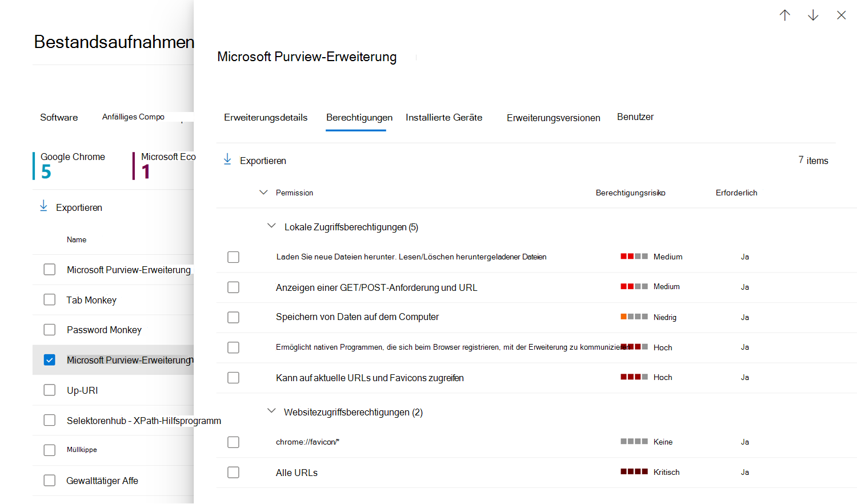The height and width of the screenshot is (504, 857).
Task: Open the Benutzer tab
Action: 635,117
